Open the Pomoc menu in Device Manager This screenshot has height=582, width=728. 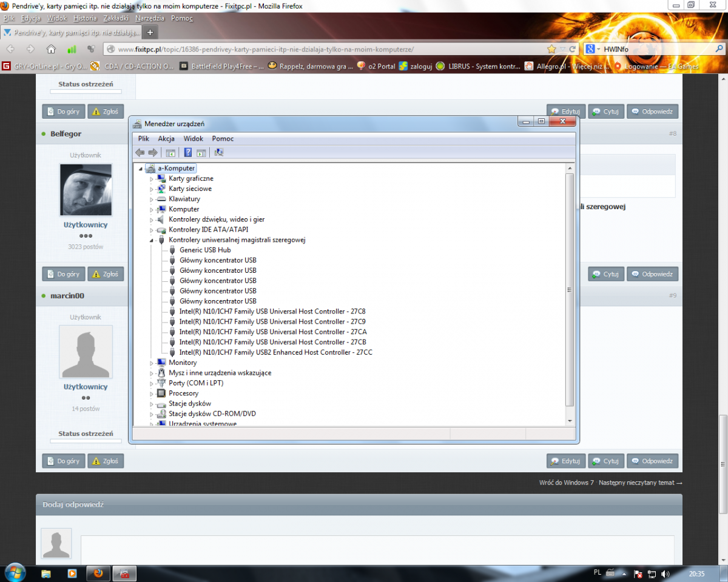[x=223, y=139]
